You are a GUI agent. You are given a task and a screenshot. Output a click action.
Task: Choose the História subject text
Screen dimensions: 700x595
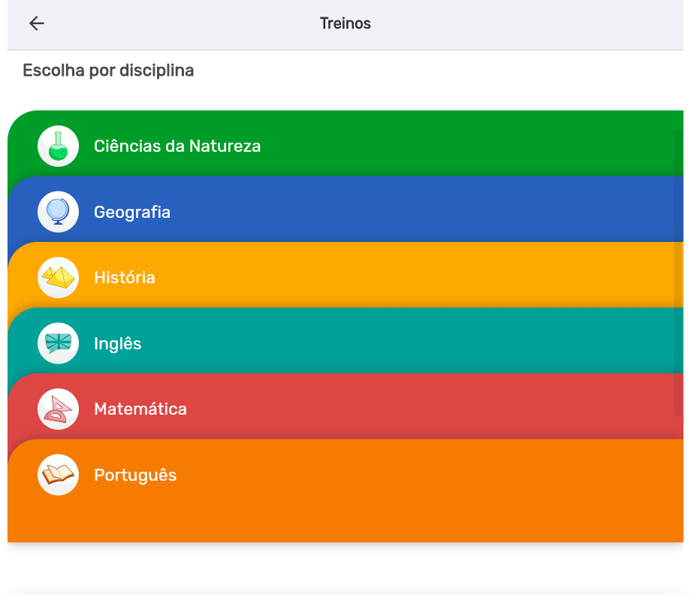pyautogui.click(x=125, y=277)
